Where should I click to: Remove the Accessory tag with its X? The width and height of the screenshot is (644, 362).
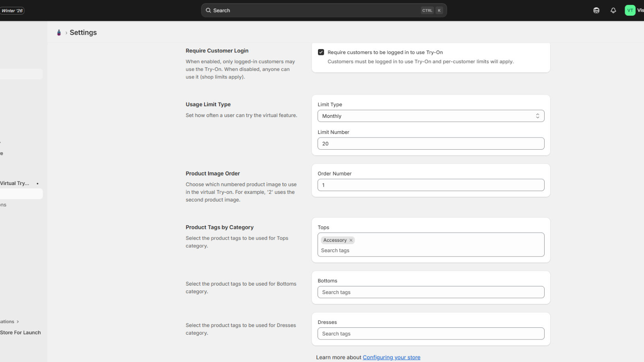point(351,240)
